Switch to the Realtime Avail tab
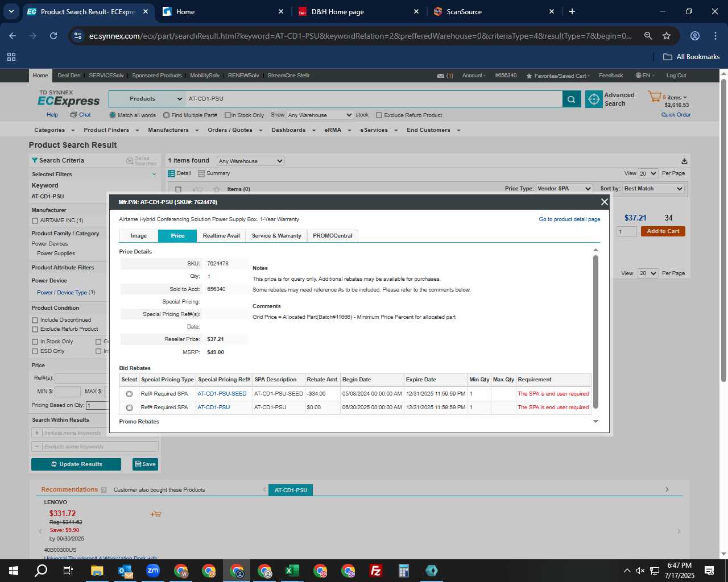Viewport: 728px width, 582px height. [221, 236]
